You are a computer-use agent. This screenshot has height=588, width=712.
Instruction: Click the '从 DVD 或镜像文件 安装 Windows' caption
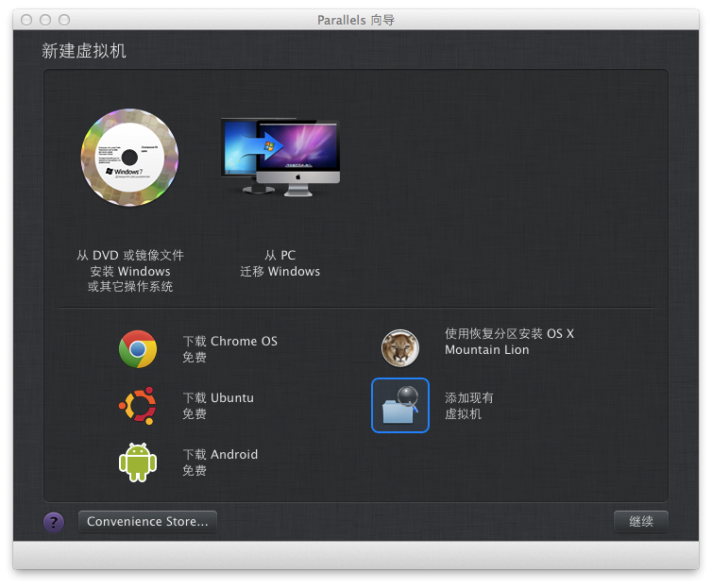[130, 271]
